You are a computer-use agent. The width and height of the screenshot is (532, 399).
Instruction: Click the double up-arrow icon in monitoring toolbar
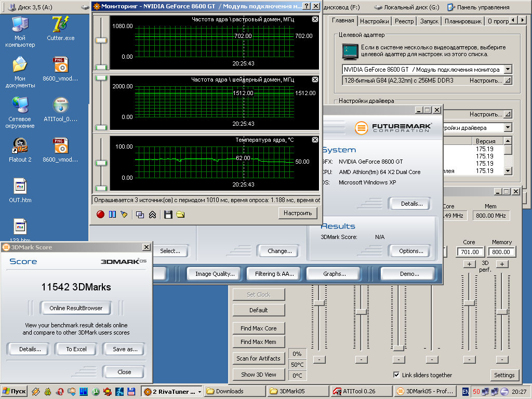pos(152,215)
